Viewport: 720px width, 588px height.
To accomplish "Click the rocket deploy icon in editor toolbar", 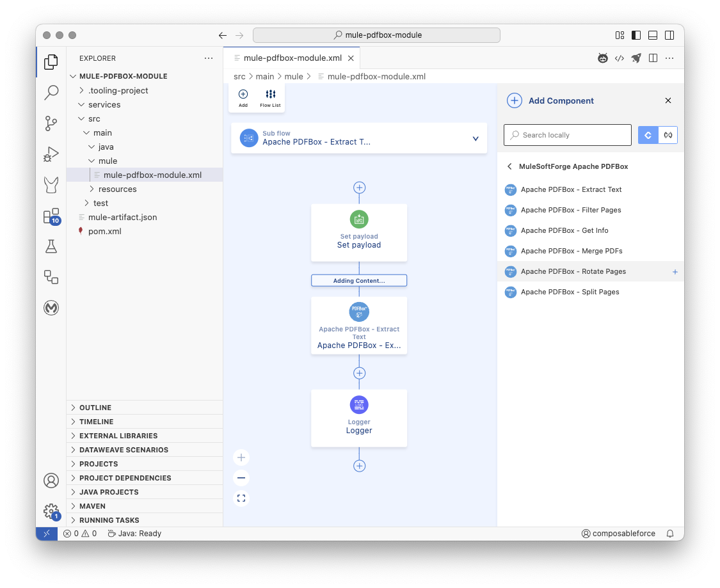I will coord(636,58).
